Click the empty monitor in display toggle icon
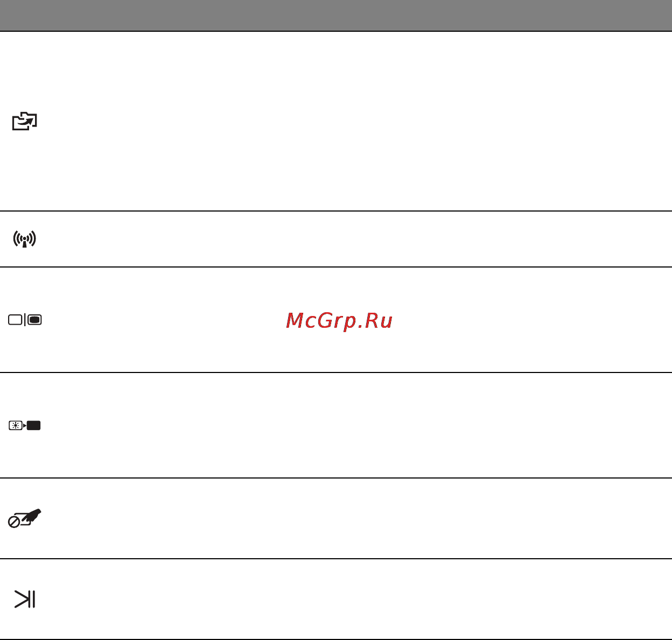 click(15, 320)
